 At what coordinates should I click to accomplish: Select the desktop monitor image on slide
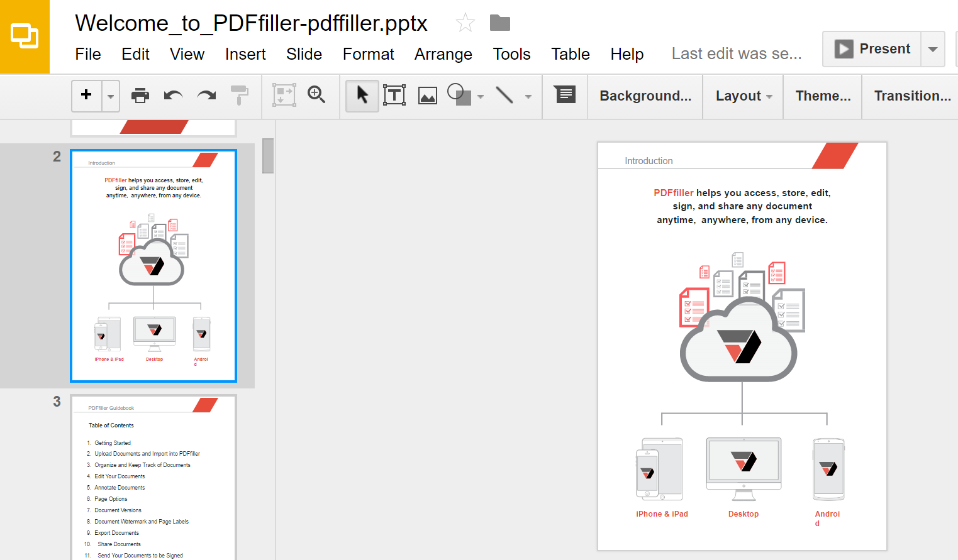pos(744,468)
